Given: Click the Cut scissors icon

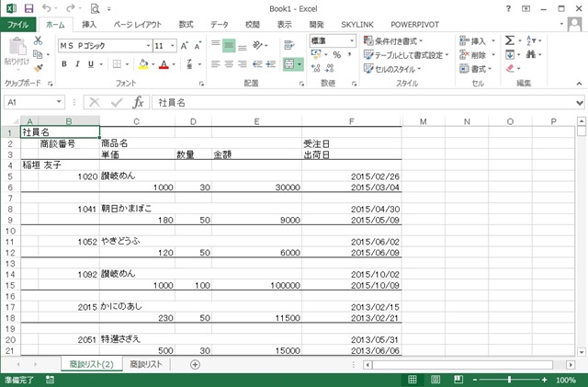Looking at the screenshot, I should (x=38, y=40).
